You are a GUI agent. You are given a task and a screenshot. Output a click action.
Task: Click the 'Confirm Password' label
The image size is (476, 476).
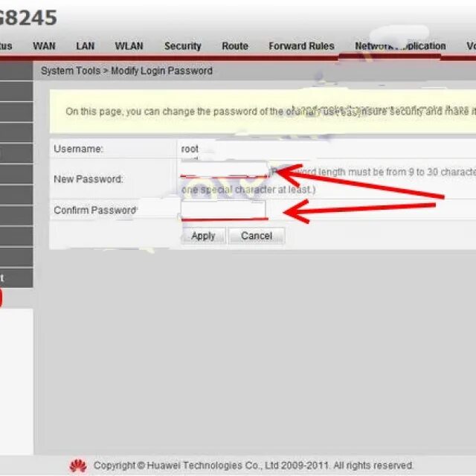95,210
